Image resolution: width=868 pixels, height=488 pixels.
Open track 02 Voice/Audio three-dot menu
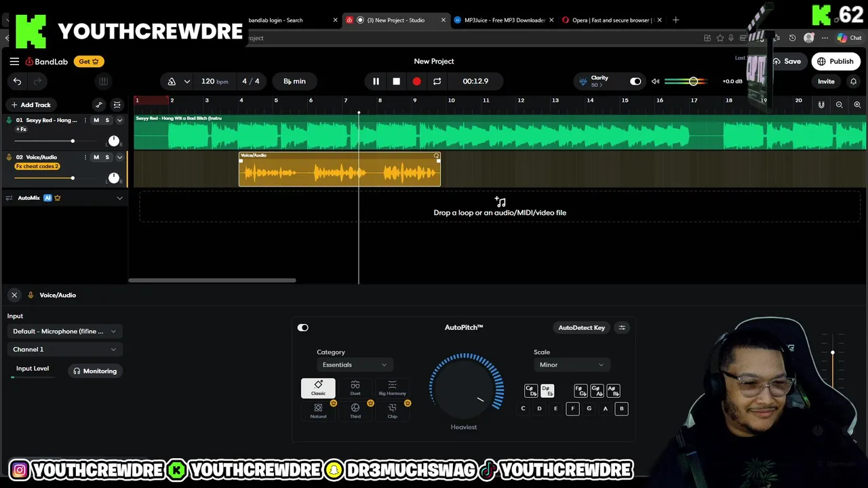(86, 157)
